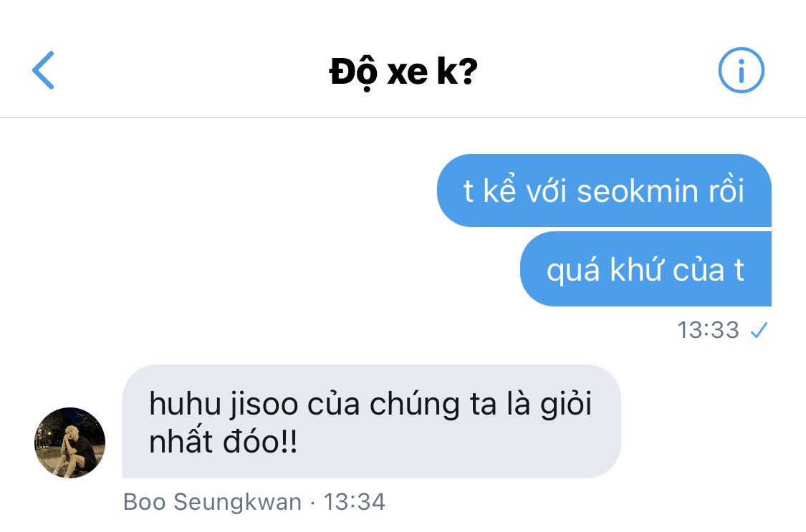
Task: Click the sender name Boo Seungkwan
Action: coord(212,502)
